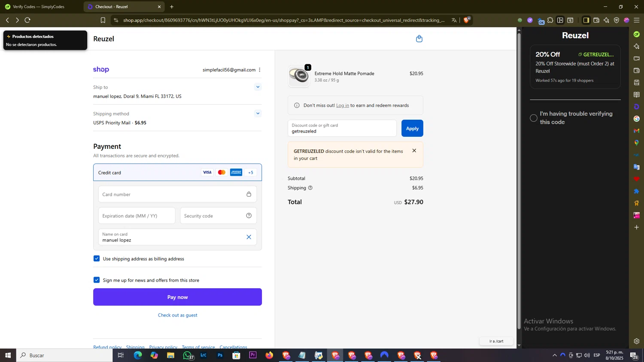
Task: Expand the Ship to address section
Action: [258, 87]
